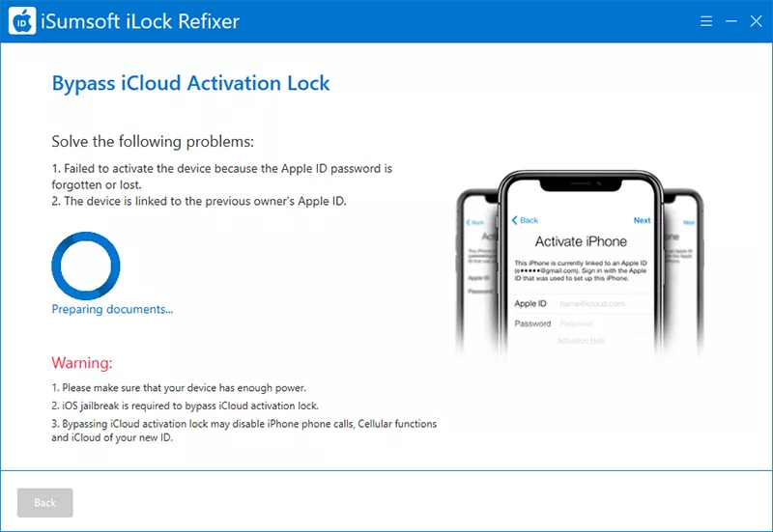Click warning about iOS jailbreak requirement
Screen dimensions: 773x532
[x=185, y=406]
